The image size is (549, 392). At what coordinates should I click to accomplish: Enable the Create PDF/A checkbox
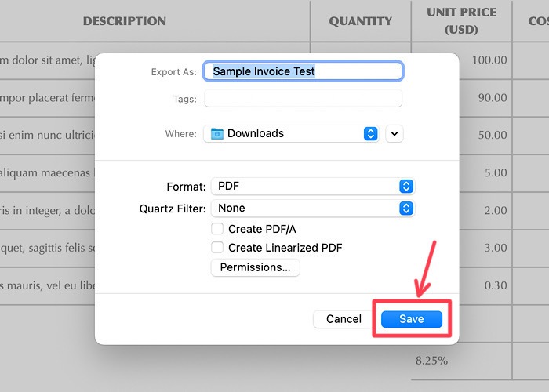coord(217,229)
